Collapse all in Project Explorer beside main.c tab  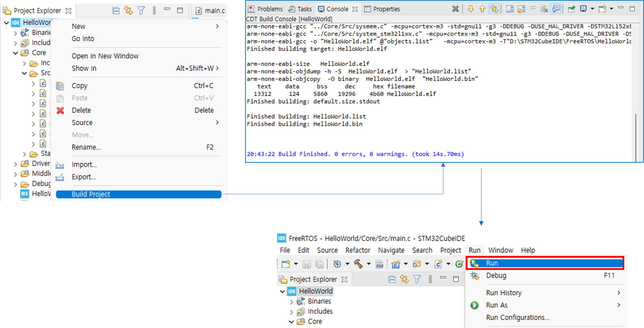[116, 11]
